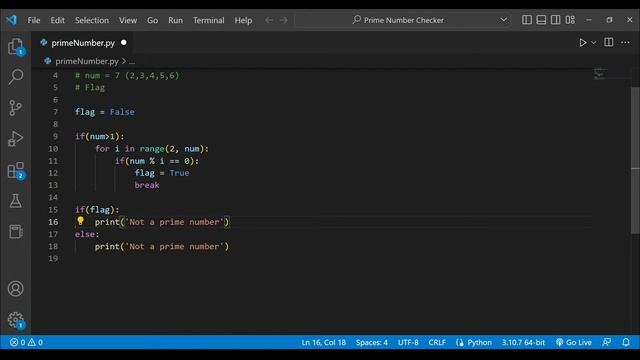Viewport: 640px width, 360px height.
Task: Go forward with the right arrow
Action: click(x=284, y=20)
